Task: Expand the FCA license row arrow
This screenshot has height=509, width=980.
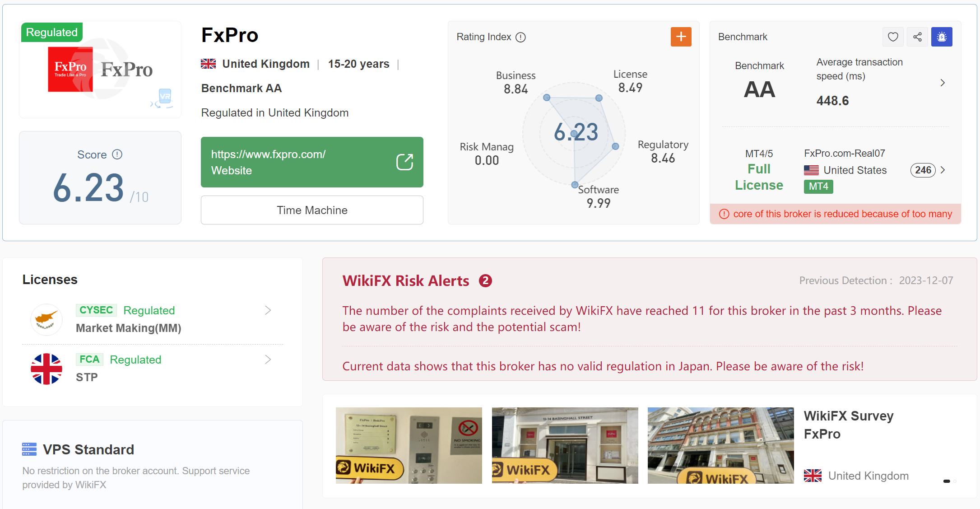Action: pos(268,360)
